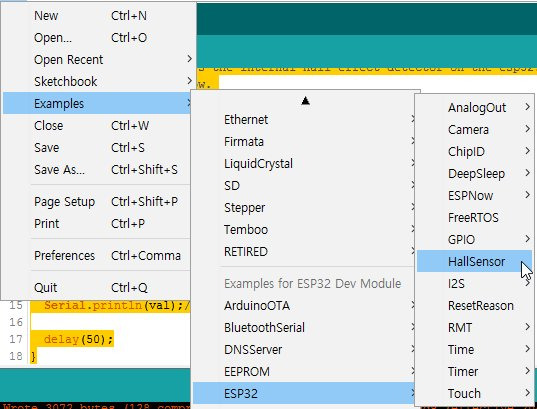Open the ChipID example submenu
This screenshot has width=537, height=409.
coord(474,151)
